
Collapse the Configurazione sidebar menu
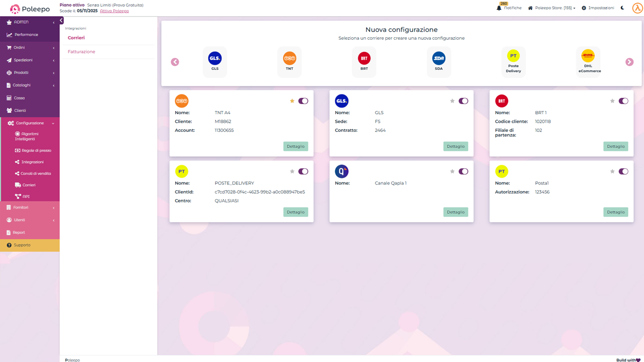pos(30,123)
